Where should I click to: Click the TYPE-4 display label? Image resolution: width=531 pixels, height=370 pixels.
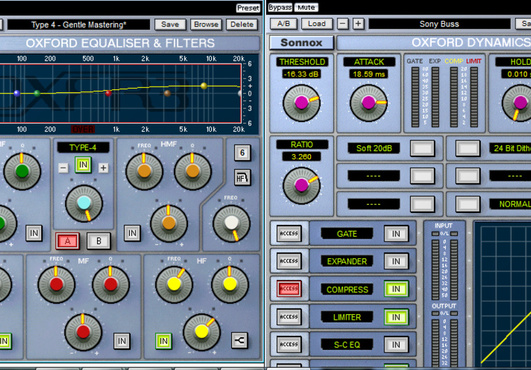pyautogui.click(x=83, y=147)
